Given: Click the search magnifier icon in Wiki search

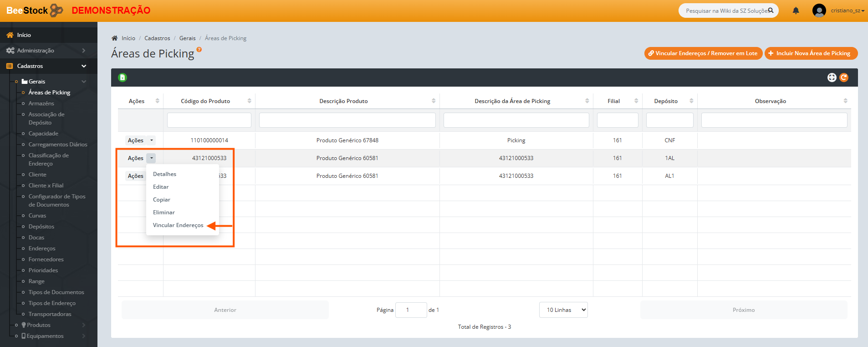Looking at the screenshot, I should coord(771,10).
